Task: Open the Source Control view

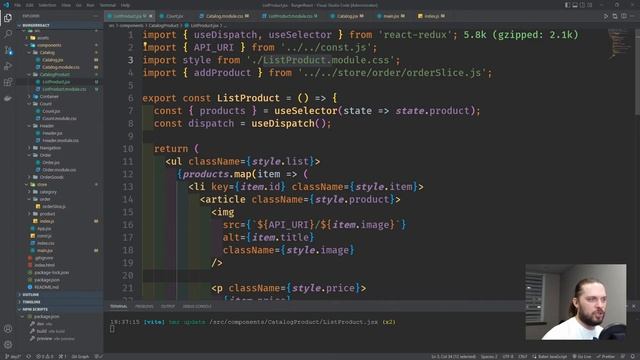Action: [x=8, y=50]
